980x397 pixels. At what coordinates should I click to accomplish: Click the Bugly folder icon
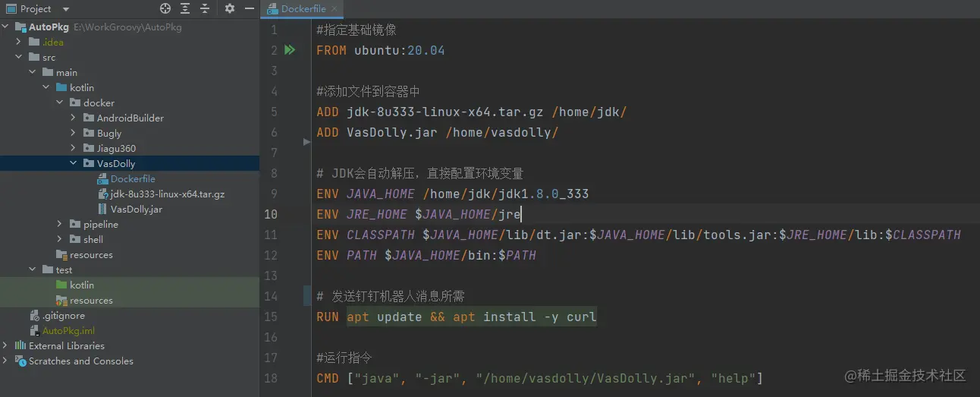[x=89, y=134]
